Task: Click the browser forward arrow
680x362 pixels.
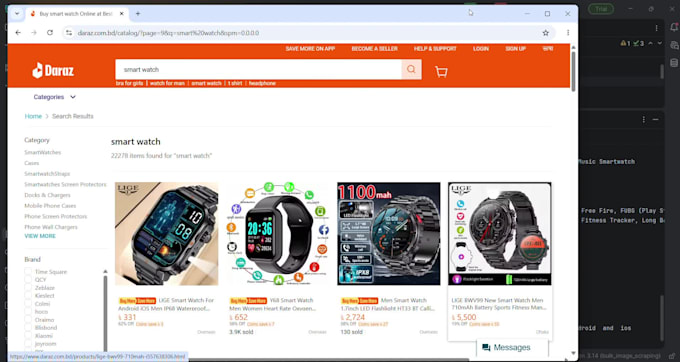Action: (x=34, y=33)
